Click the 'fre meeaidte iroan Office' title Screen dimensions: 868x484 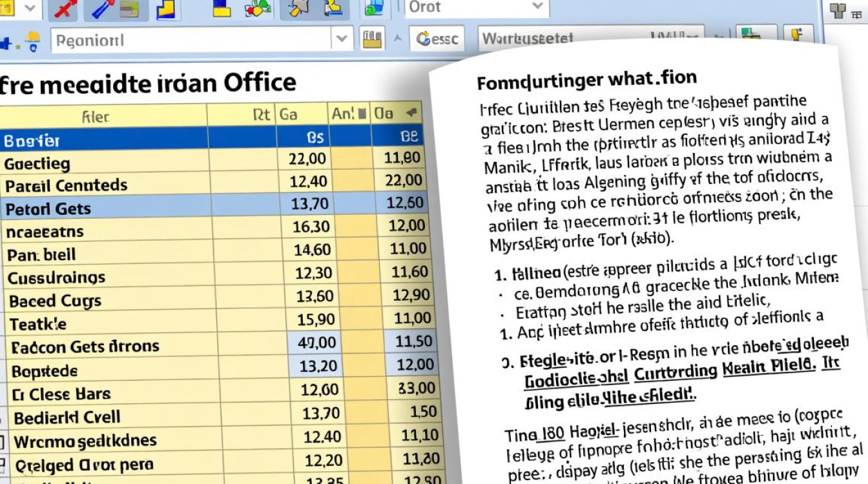(148, 83)
